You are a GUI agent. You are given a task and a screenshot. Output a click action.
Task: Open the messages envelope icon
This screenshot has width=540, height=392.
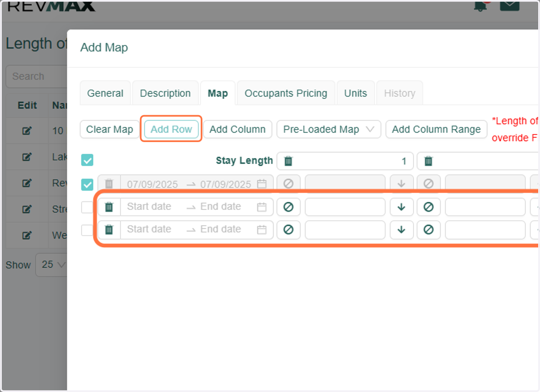[510, 5]
